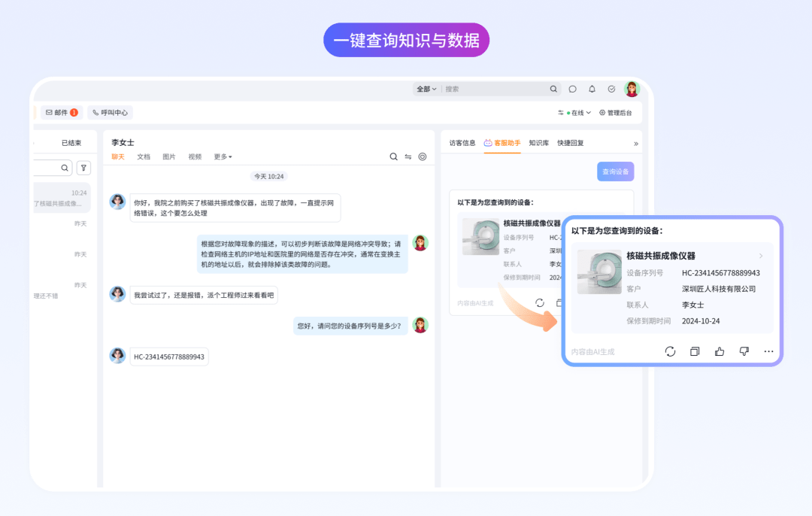The height and width of the screenshot is (516, 812).
Task: Expand the 更多 menu in chat tabs
Action: coord(223,156)
